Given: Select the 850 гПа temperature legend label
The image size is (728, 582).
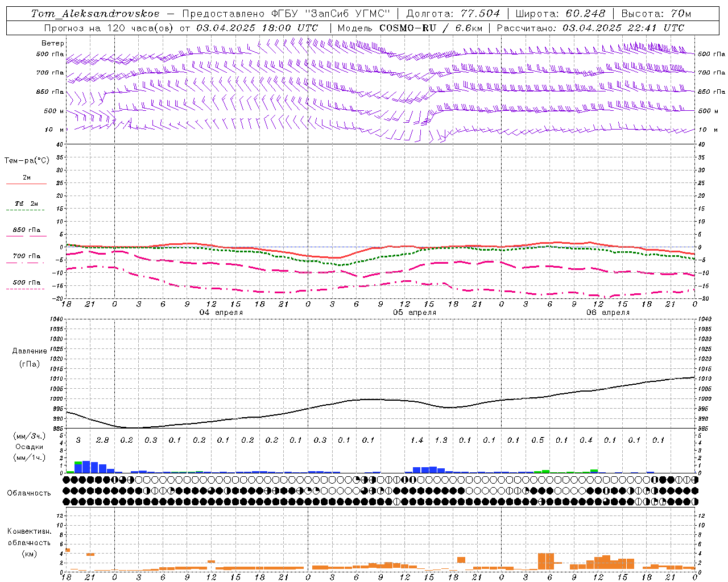Looking at the screenshot, I should [27, 230].
